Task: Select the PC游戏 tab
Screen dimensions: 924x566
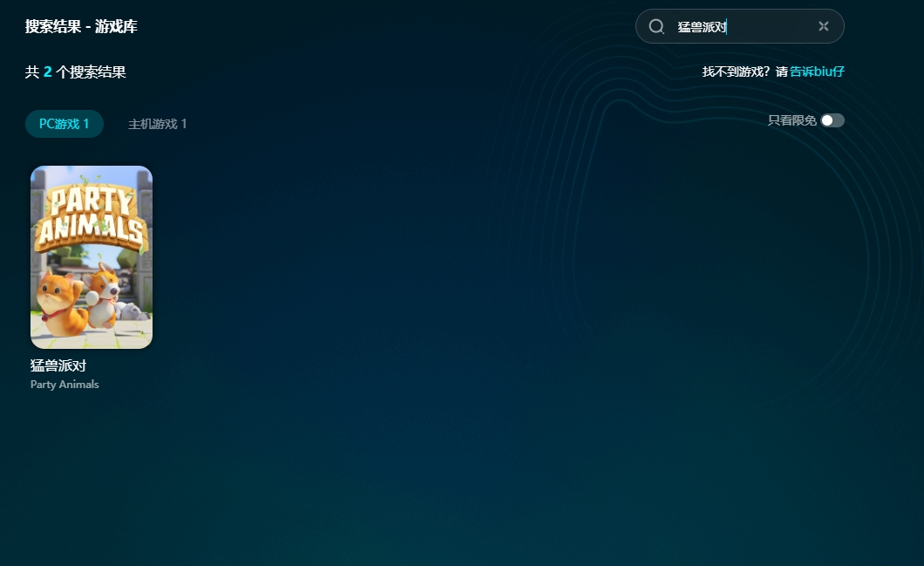Action: tap(64, 124)
